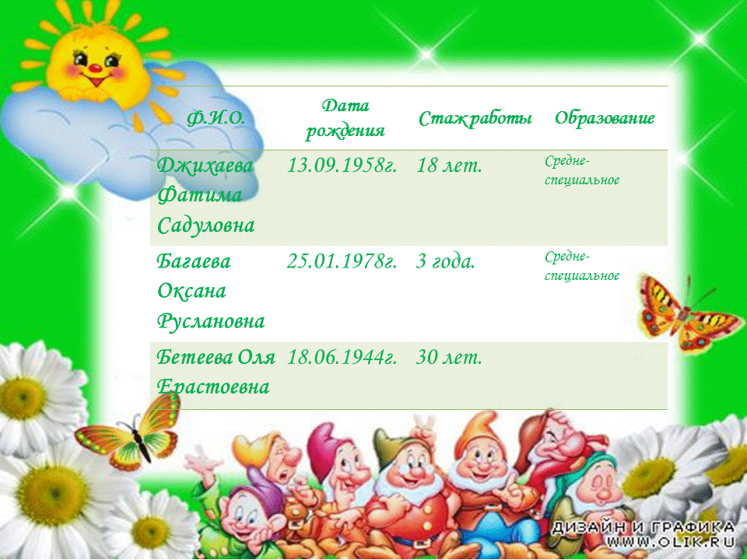
Task: Select the Ф.И.О. column header
Action: pos(216,117)
